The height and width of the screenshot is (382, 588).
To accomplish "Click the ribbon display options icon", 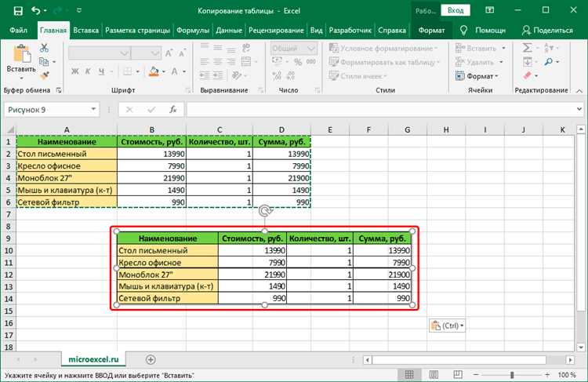I will click(x=489, y=10).
